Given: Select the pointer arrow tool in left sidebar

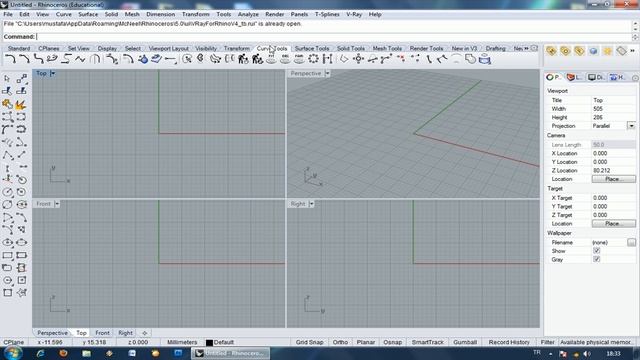Looking at the screenshot, I should pos(7,78).
